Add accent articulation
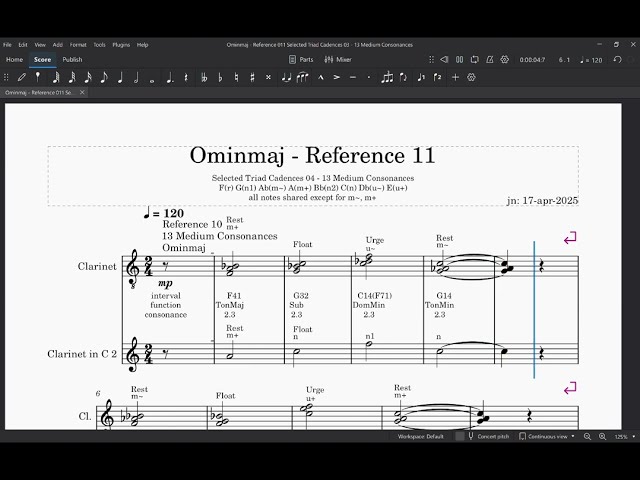The height and width of the screenshot is (480, 640). coord(337,77)
